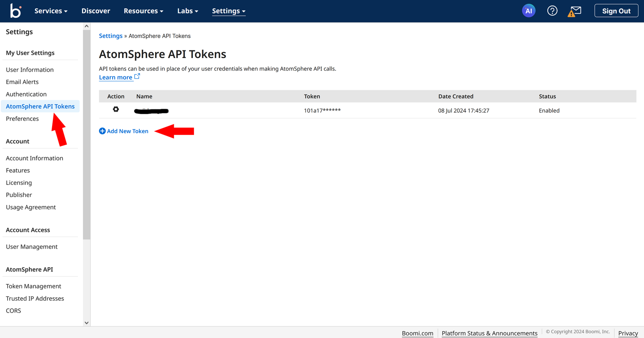Open the token settings gear in Action column
The image size is (644, 338).
tap(116, 109)
